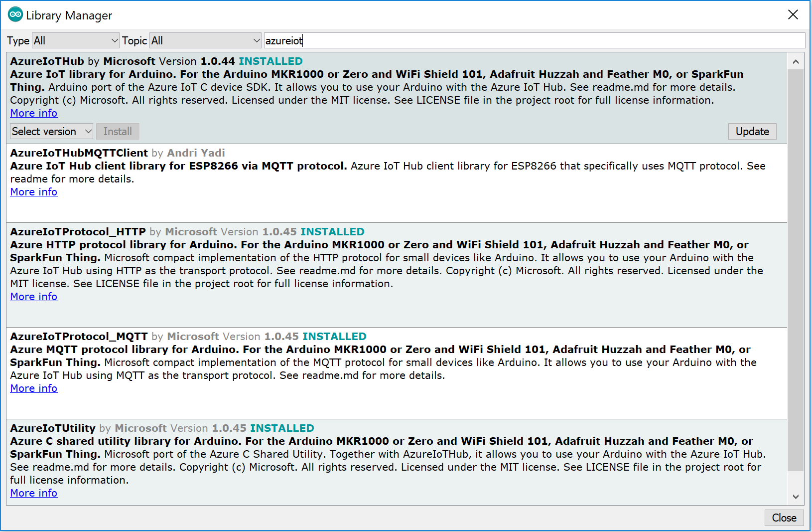
Task: Expand the Select version dropdown
Action: pyautogui.click(x=52, y=132)
